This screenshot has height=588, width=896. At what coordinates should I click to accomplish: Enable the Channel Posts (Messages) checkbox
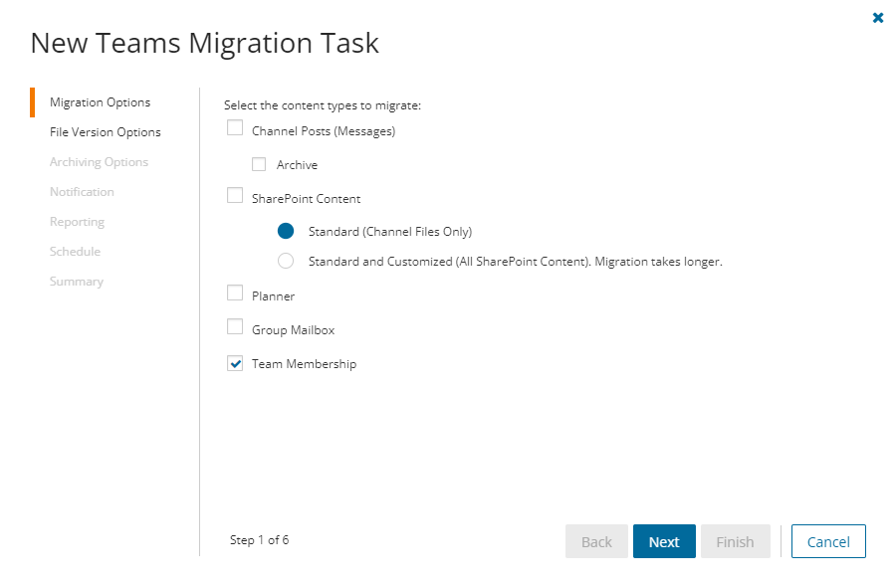235,127
